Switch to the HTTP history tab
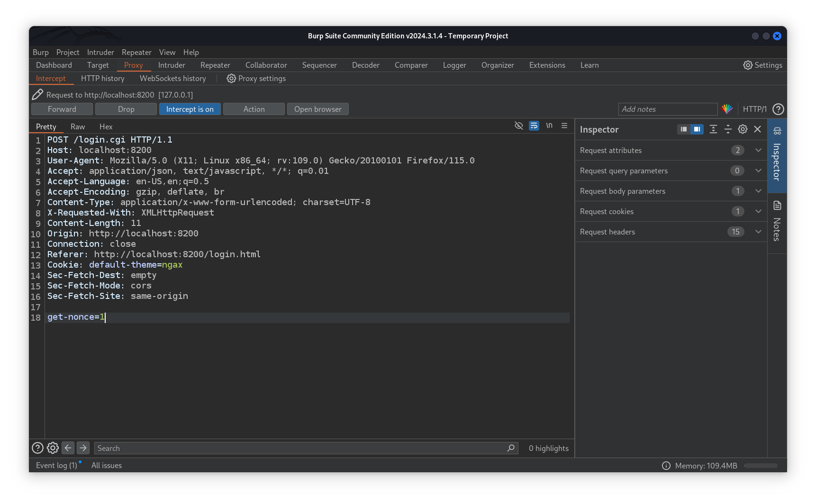This screenshot has height=504, width=816. pos(102,79)
